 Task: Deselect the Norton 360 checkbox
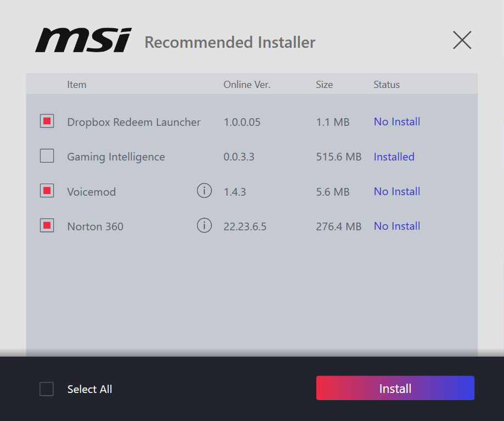click(x=47, y=226)
